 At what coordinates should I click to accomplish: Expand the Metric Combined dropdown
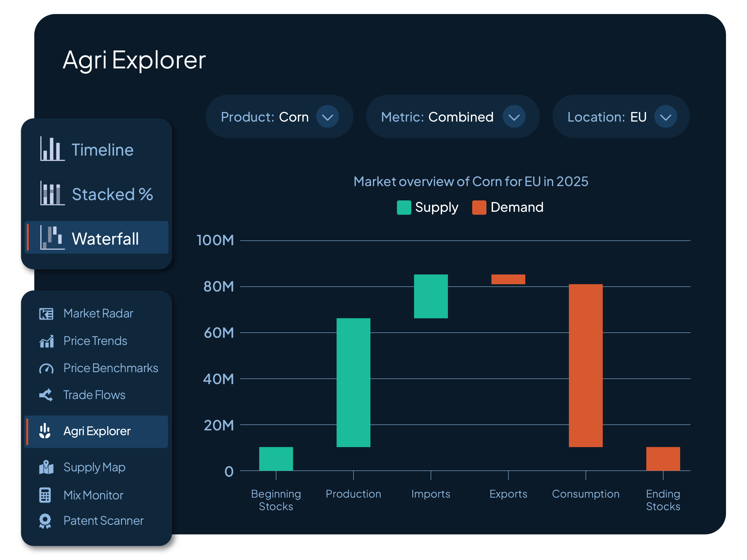pyautogui.click(x=514, y=117)
